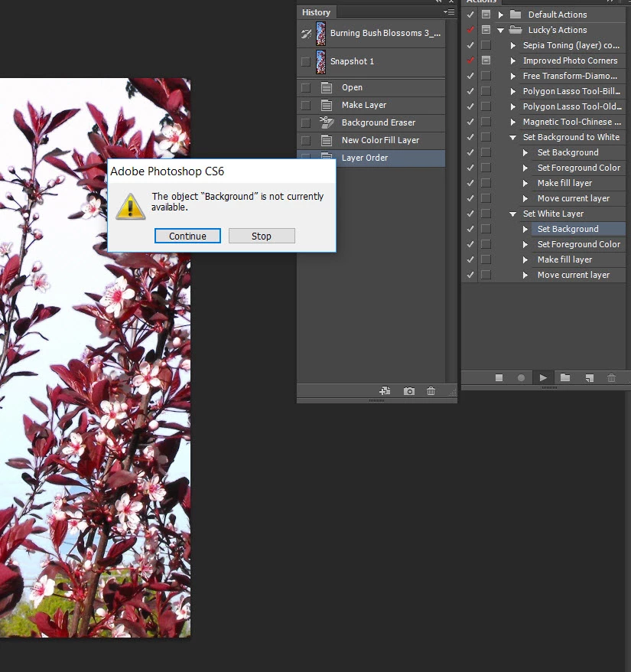Image resolution: width=631 pixels, height=672 pixels.
Task: Create a new action
Action: tap(590, 377)
